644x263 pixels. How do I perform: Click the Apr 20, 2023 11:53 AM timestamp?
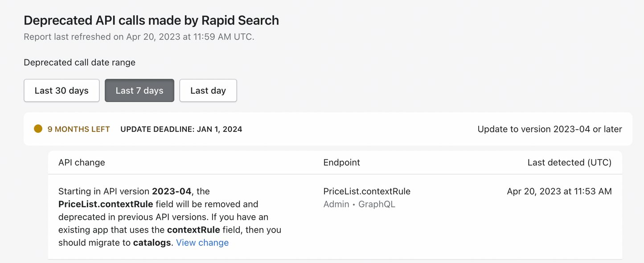coord(559,191)
